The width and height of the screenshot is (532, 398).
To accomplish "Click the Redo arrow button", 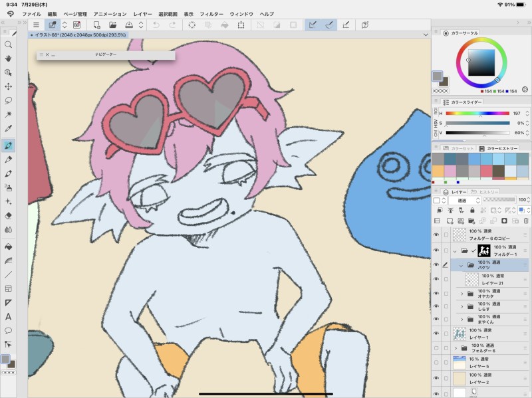I will [x=172, y=25].
